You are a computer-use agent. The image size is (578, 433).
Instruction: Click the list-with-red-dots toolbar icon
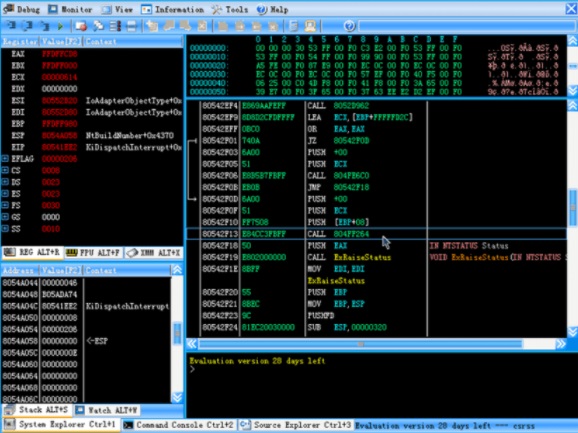click(115, 26)
